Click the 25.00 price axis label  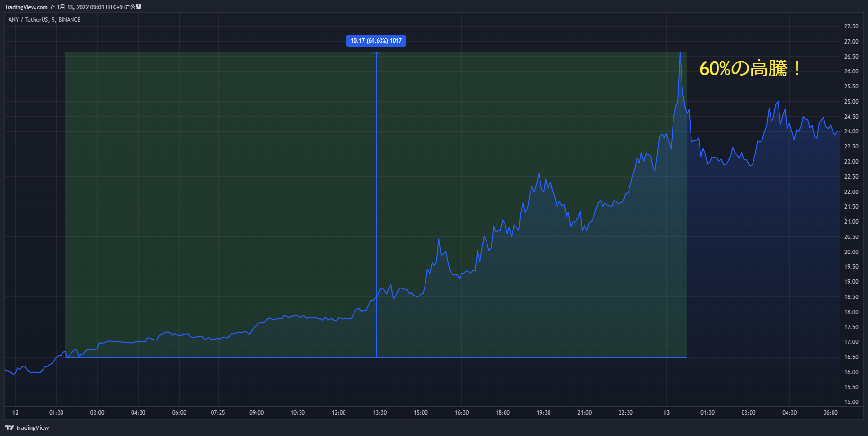tap(851, 102)
